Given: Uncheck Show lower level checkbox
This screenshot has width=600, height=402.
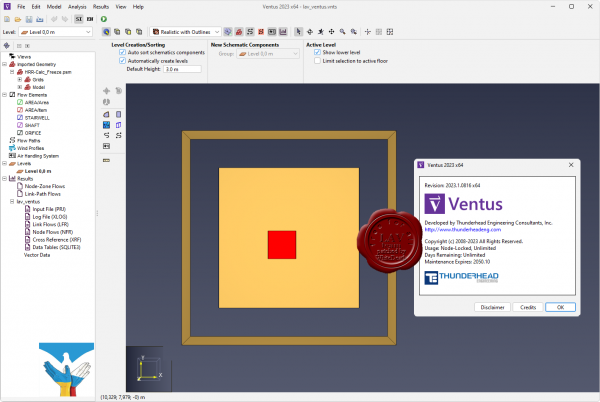Looking at the screenshot, I should [x=317, y=52].
